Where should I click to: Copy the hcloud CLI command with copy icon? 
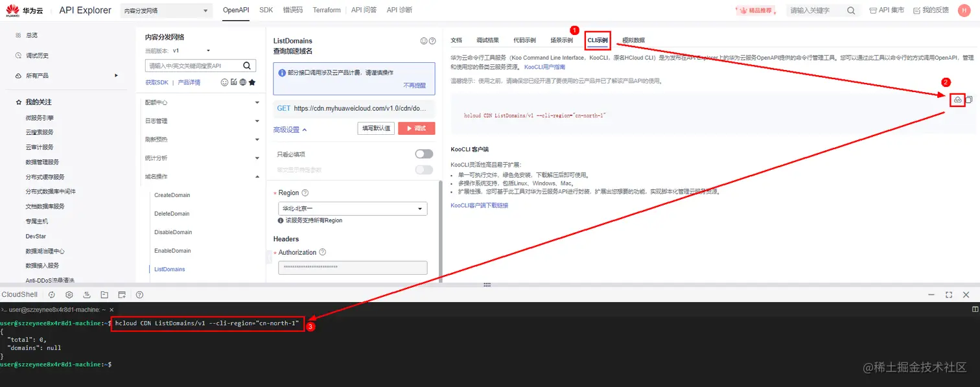pos(969,100)
